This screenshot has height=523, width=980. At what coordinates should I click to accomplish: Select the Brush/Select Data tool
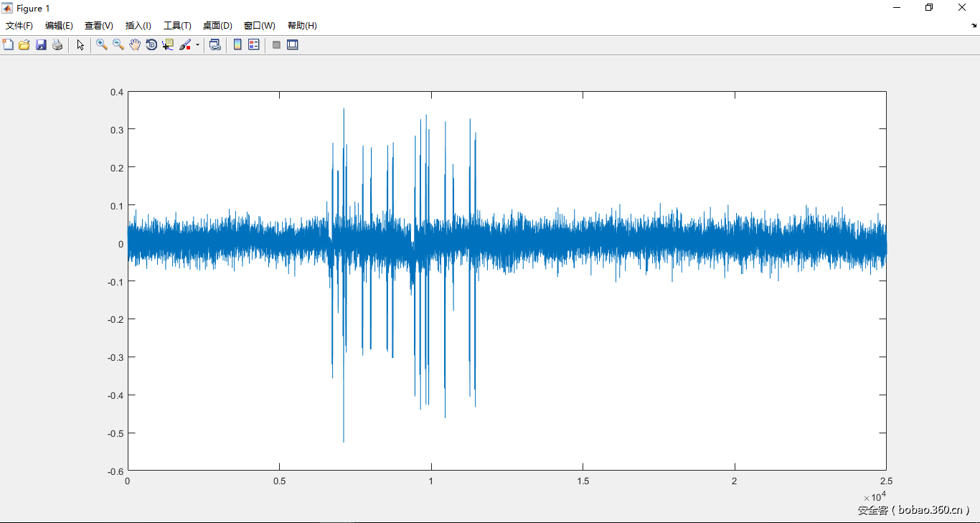(185, 44)
